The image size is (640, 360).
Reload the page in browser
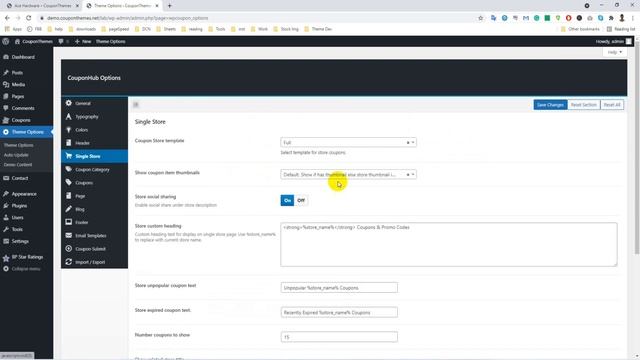29,18
